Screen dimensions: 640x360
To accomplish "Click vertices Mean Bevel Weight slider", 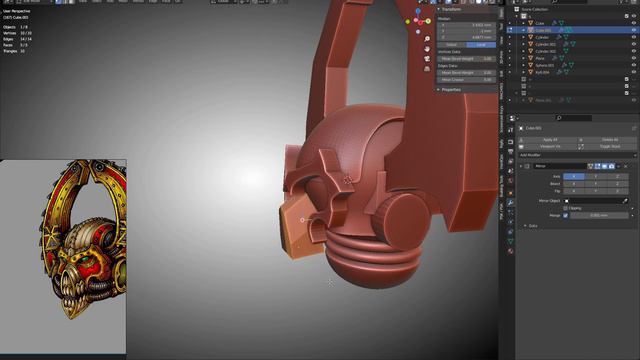I will coord(467,59).
